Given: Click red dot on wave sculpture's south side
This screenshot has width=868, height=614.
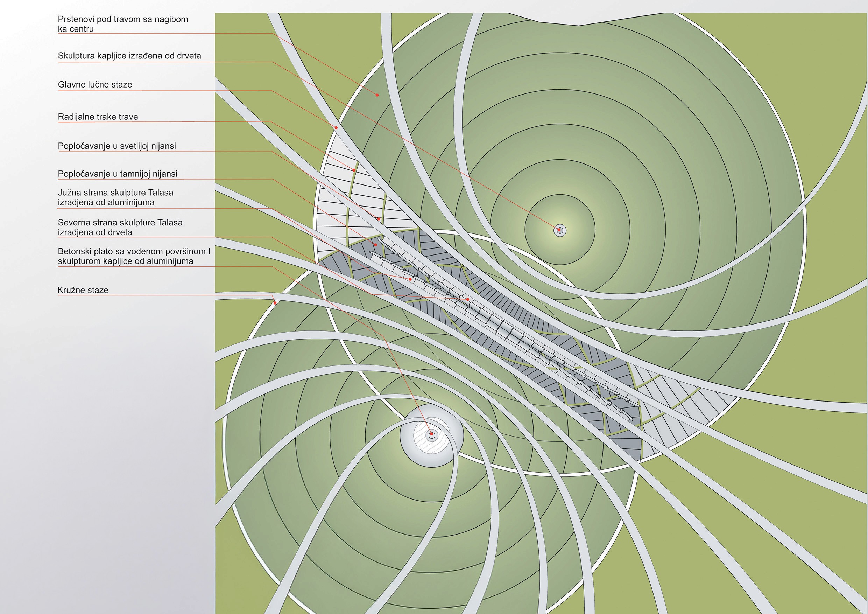Looking at the screenshot, I should coord(411,279).
